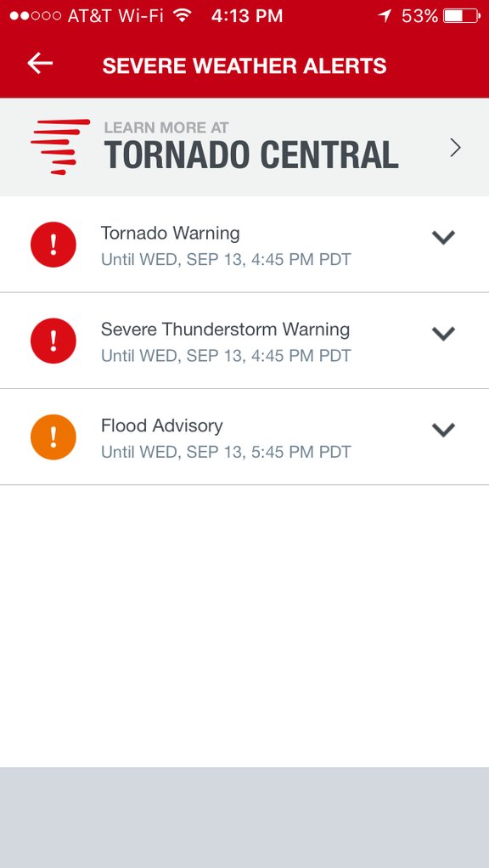Expand the Tornado Warning details chevron

click(x=443, y=237)
